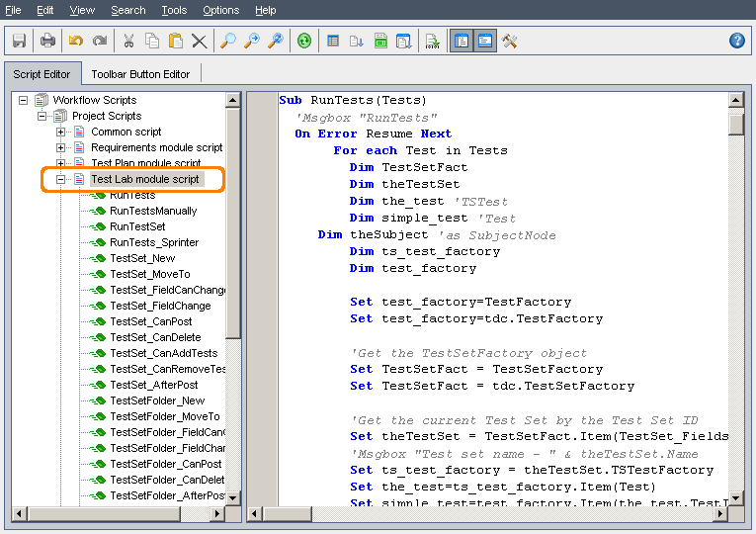Expand the Common script node

pos(61,132)
